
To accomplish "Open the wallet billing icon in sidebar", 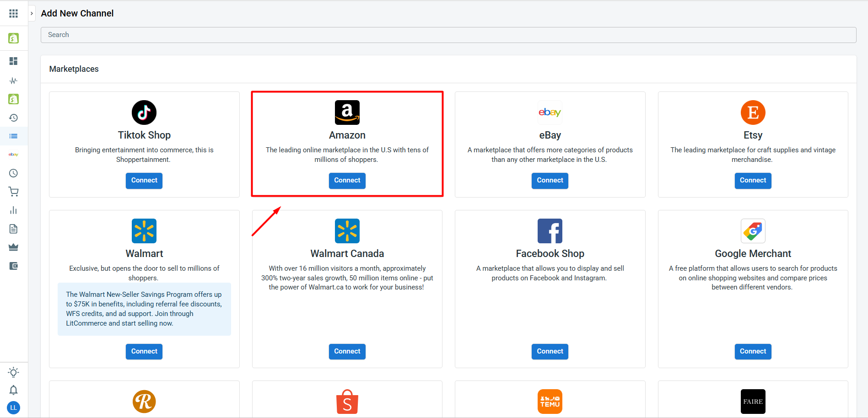I will click(13, 266).
